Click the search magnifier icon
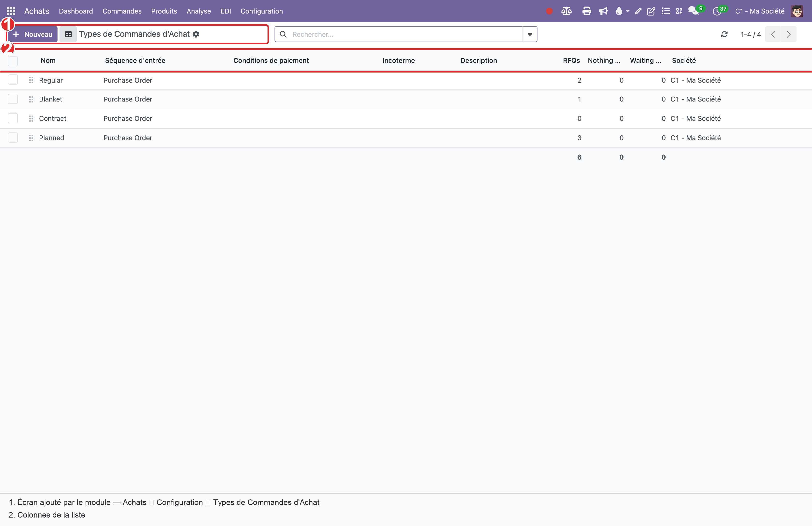Screen dimensions: 812x526 [283, 34]
